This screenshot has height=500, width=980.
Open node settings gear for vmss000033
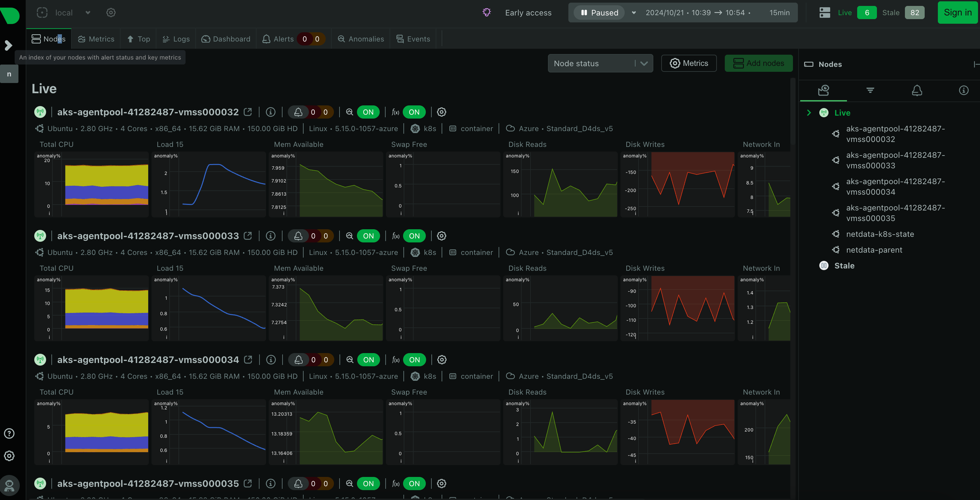pos(441,236)
